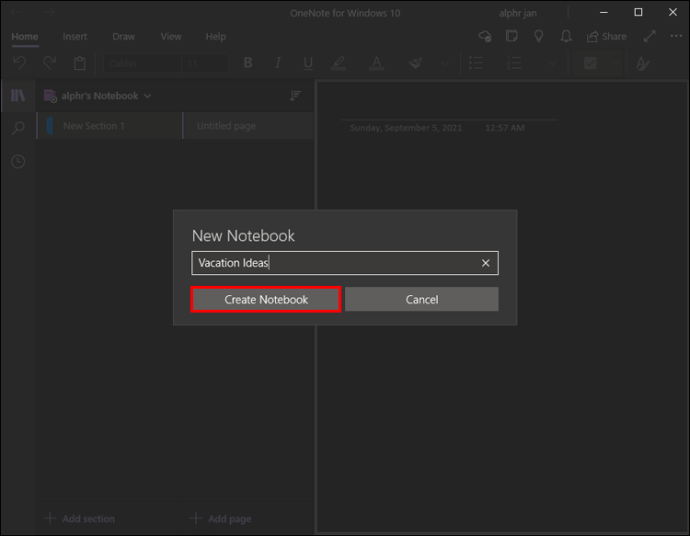Open the sync status cloud icon
Viewport: 690px width, 536px height.
485,37
